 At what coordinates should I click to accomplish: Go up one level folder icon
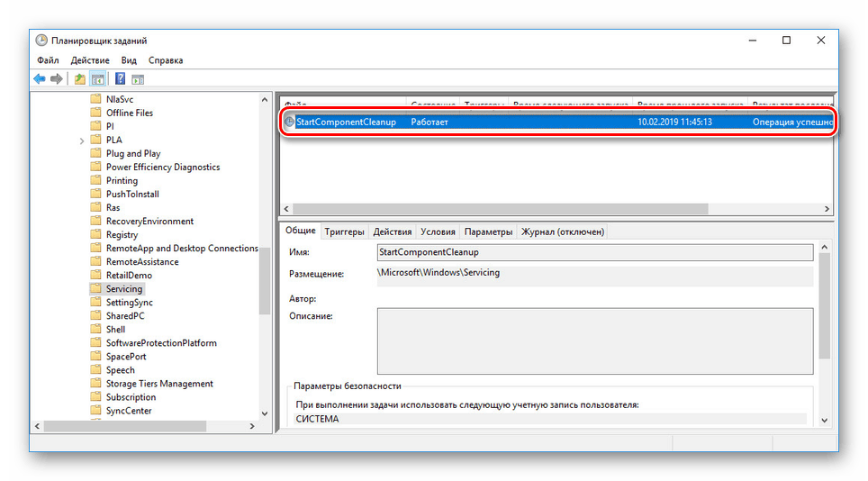coord(80,79)
